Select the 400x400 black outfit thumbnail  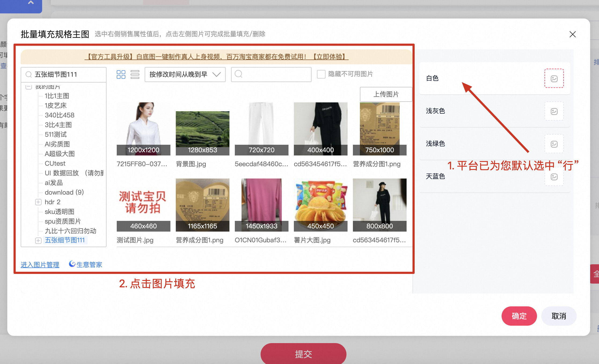(x=321, y=129)
